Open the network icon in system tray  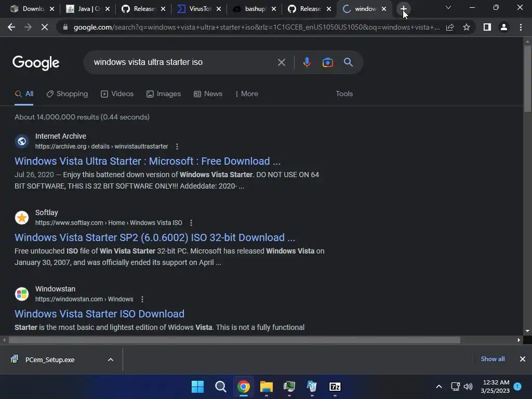(x=455, y=387)
